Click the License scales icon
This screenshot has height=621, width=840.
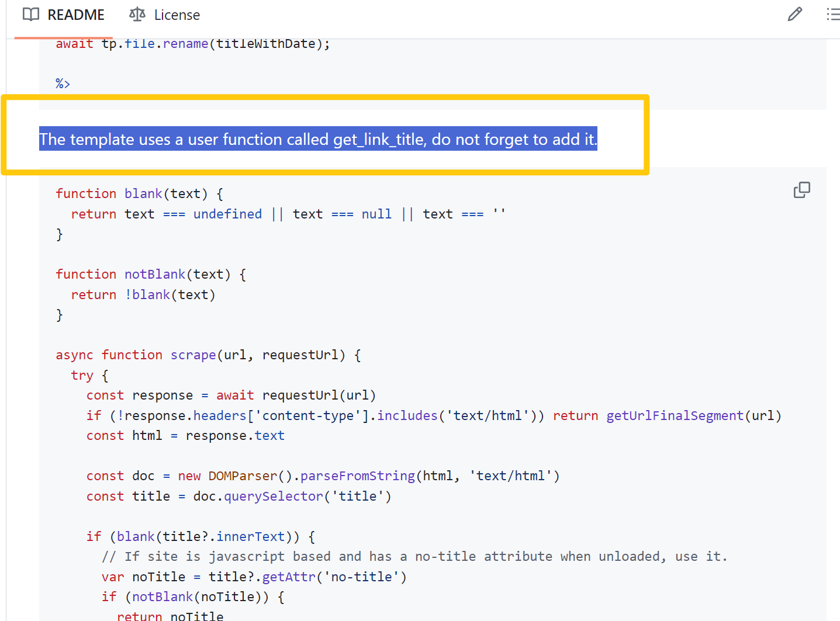tap(137, 15)
